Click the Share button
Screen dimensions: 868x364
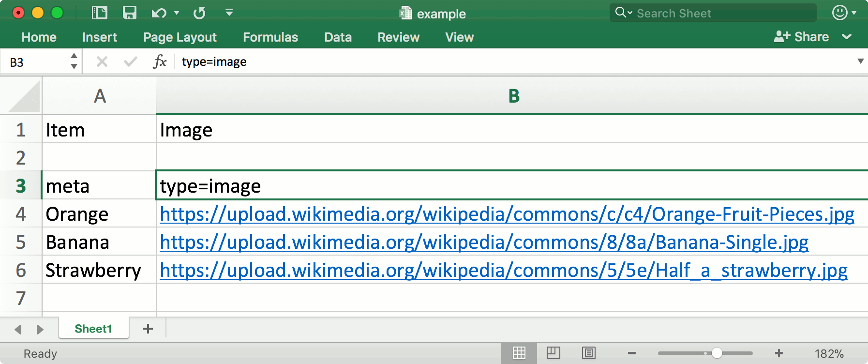pos(802,37)
